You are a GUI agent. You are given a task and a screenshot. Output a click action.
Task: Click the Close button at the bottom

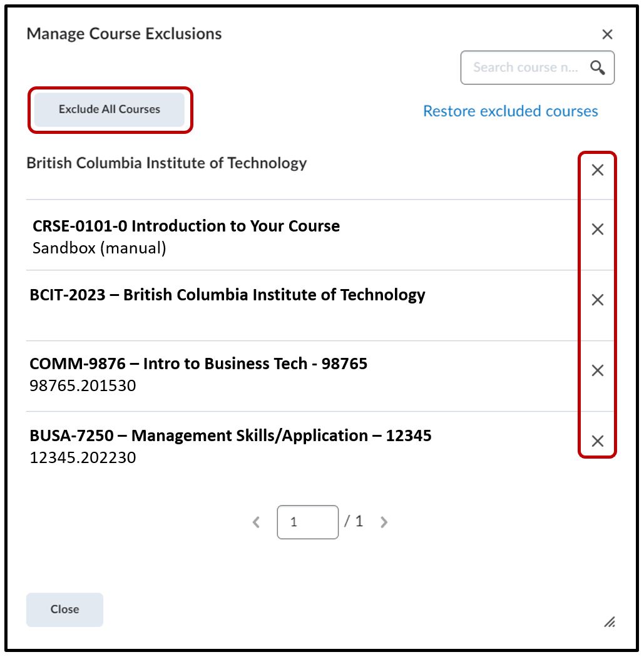pos(64,609)
